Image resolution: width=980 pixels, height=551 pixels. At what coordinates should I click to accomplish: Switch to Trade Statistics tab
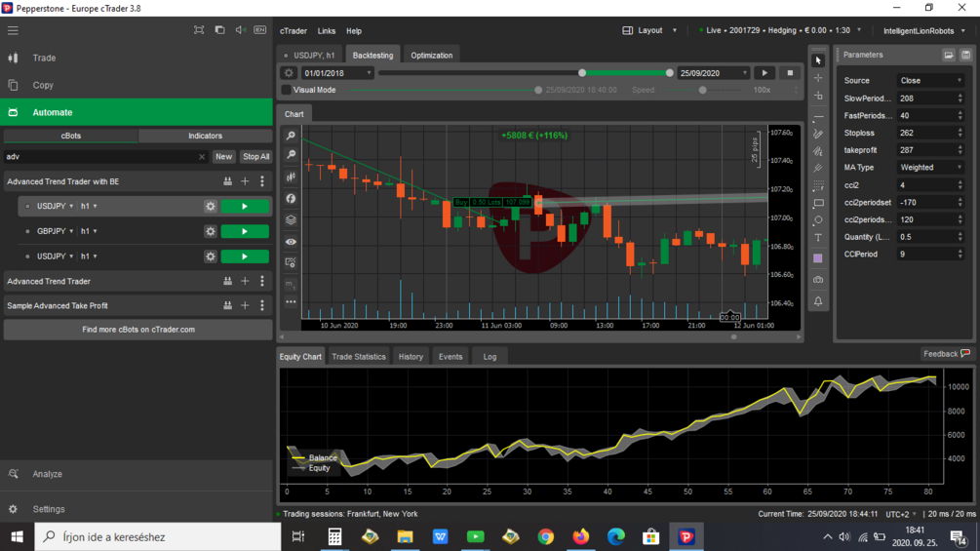tap(359, 357)
